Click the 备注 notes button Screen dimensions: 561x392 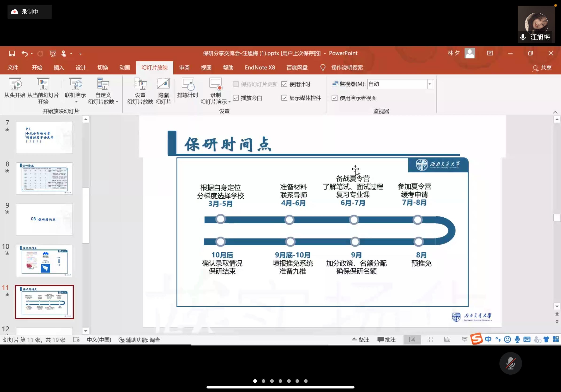[360, 340]
